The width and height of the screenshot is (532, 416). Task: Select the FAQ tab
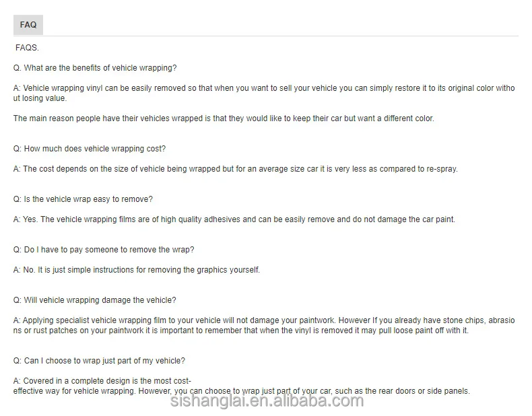point(28,25)
